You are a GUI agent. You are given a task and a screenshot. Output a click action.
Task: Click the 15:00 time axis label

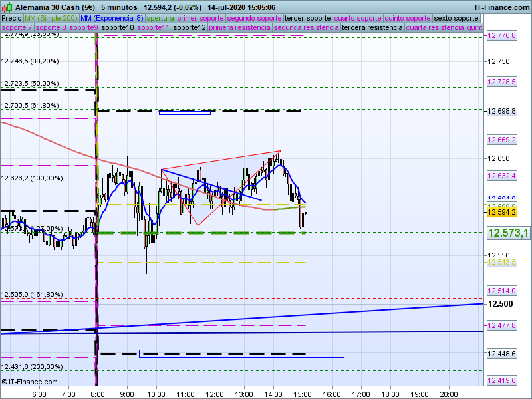[303, 394]
